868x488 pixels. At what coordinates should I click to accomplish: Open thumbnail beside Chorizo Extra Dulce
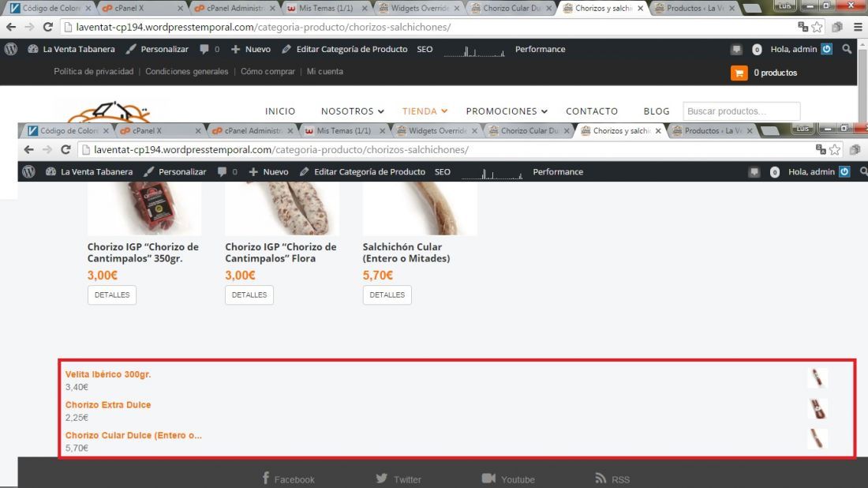817,409
